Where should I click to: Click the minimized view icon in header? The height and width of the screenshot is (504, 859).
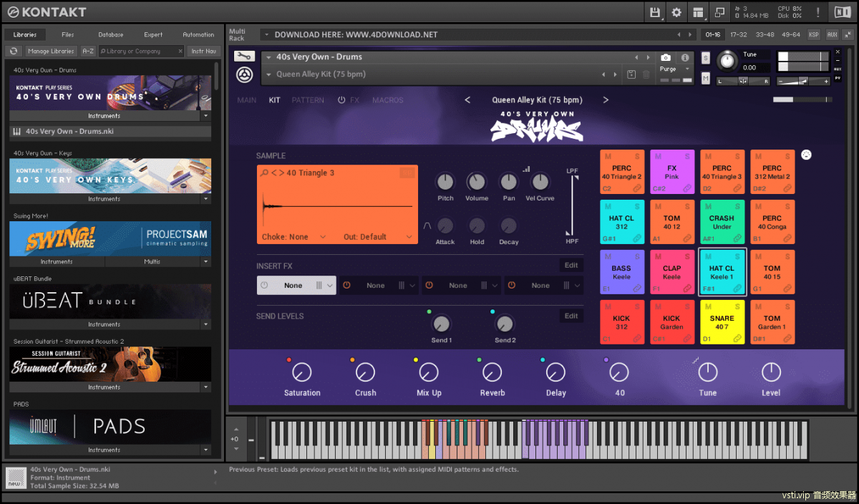click(x=719, y=12)
